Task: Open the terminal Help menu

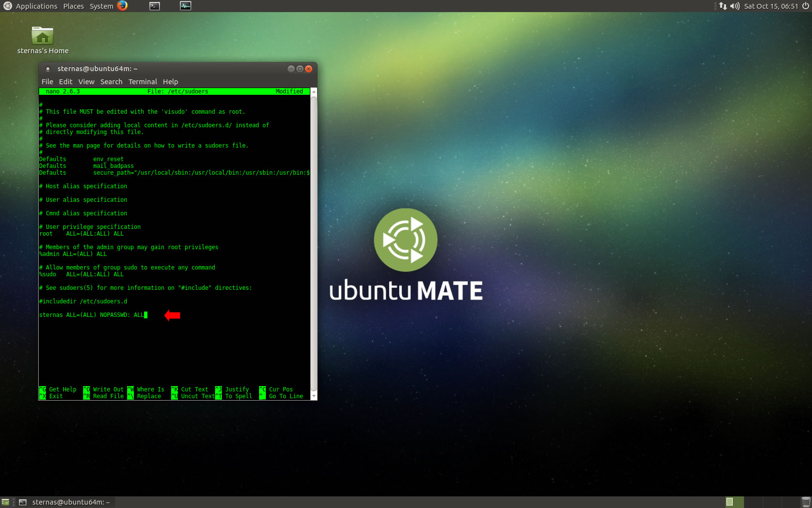Action: click(x=170, y=82)
